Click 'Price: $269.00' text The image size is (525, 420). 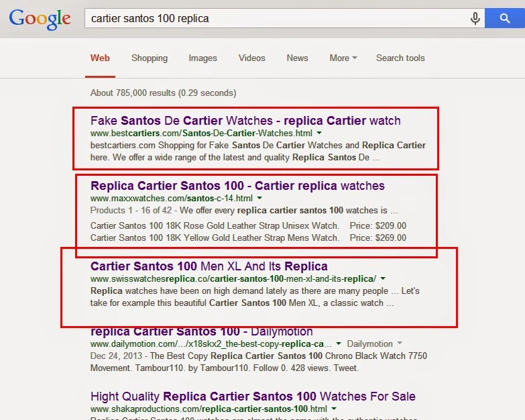tap(377, 238)
